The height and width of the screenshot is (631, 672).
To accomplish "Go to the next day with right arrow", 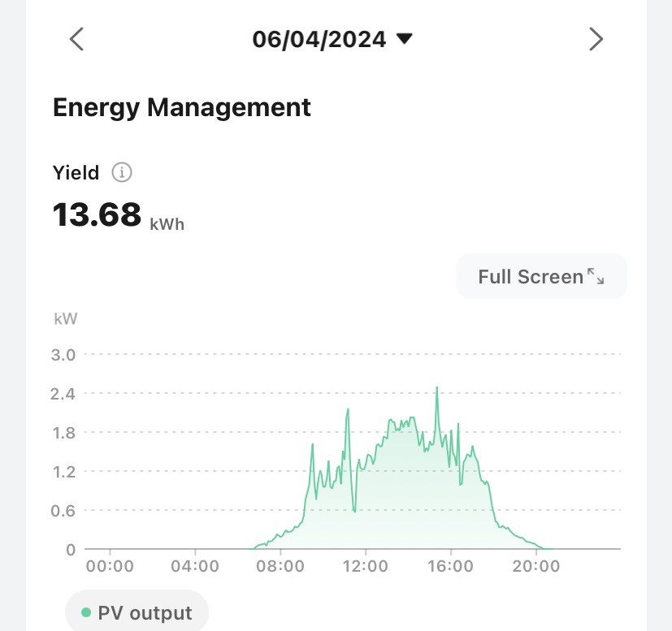I will tap(596, 39).
